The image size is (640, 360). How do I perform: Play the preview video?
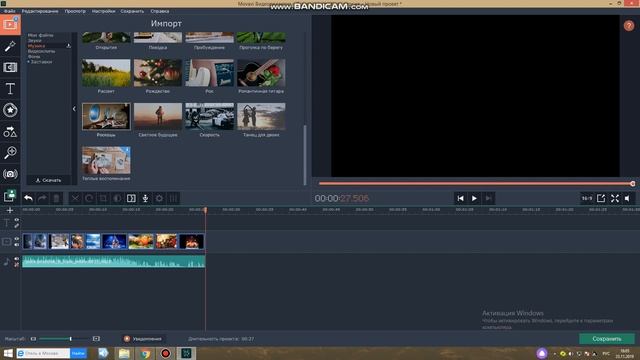[x=474, y=198]
